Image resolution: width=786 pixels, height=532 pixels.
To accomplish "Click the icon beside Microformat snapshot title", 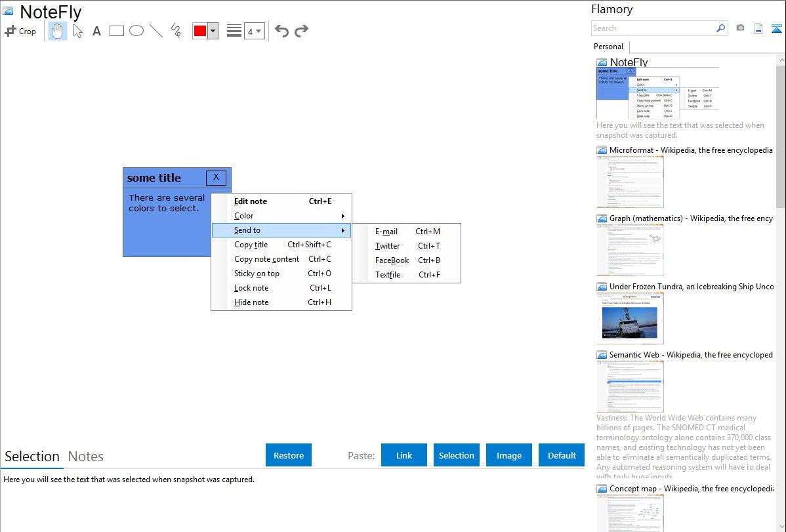I will pos(602,150).
